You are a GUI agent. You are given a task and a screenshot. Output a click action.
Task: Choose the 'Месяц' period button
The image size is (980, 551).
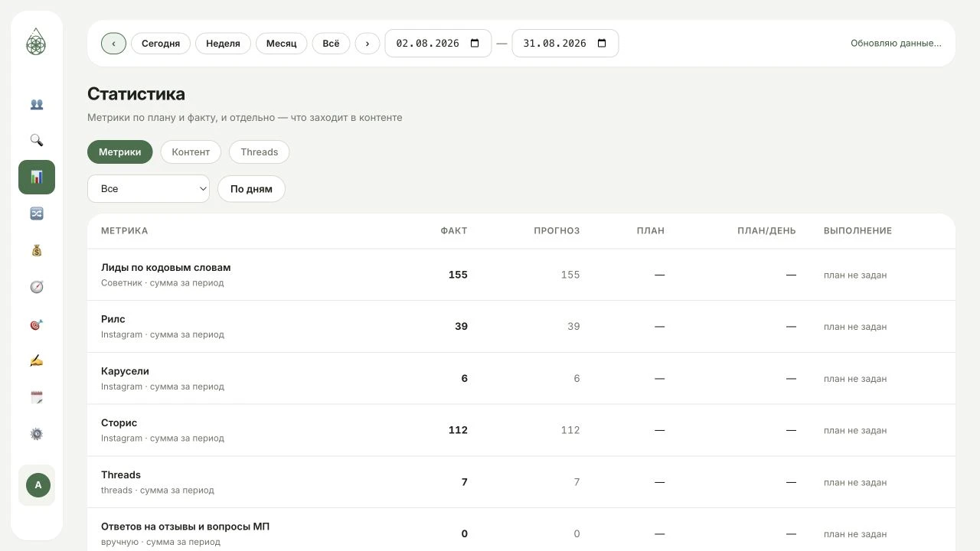tap(281, 44)
